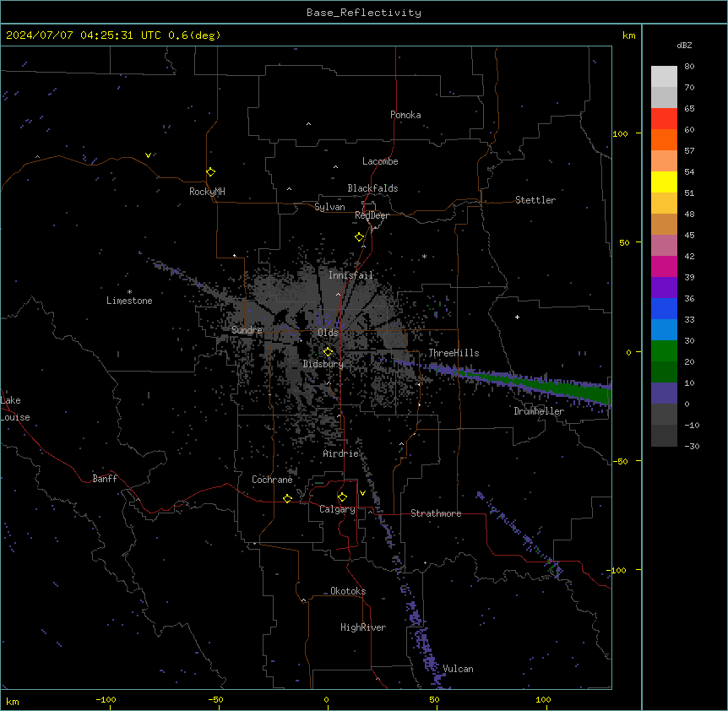
Task: Click the yellow diamond marker above Calgary label
Action: (x=342, y=497)
